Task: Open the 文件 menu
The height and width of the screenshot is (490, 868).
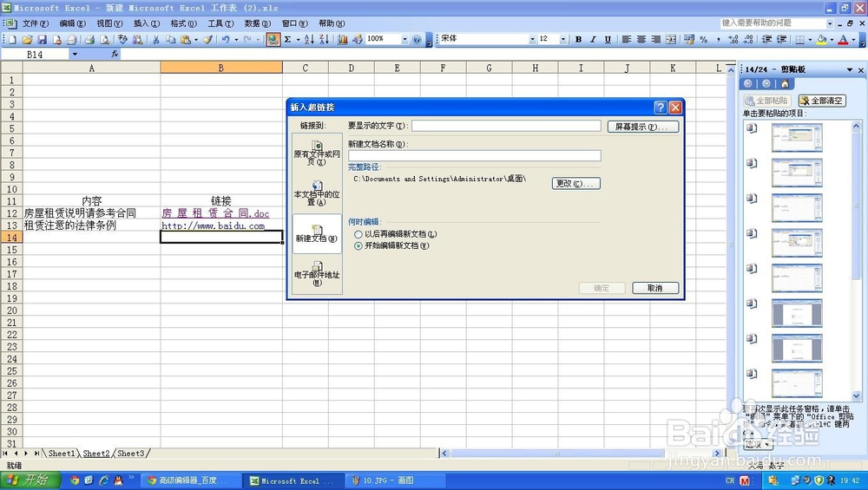Action: coord(36,23)
